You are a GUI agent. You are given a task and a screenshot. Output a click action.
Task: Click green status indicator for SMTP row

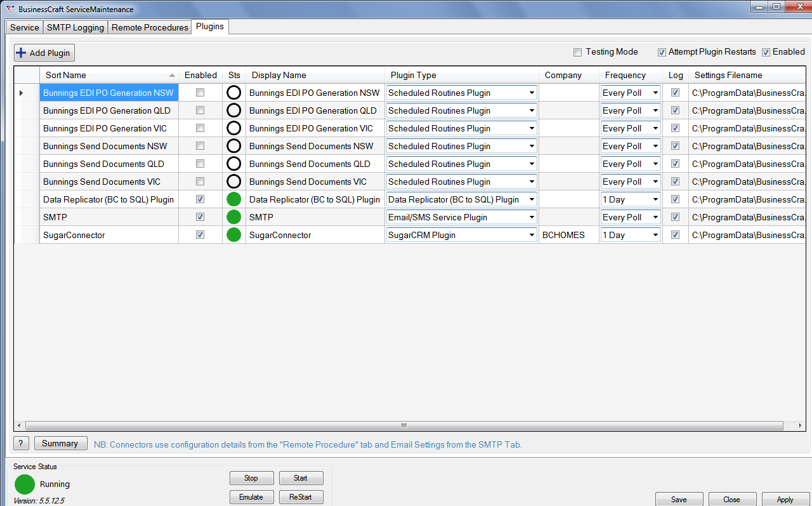coord(234,217)
